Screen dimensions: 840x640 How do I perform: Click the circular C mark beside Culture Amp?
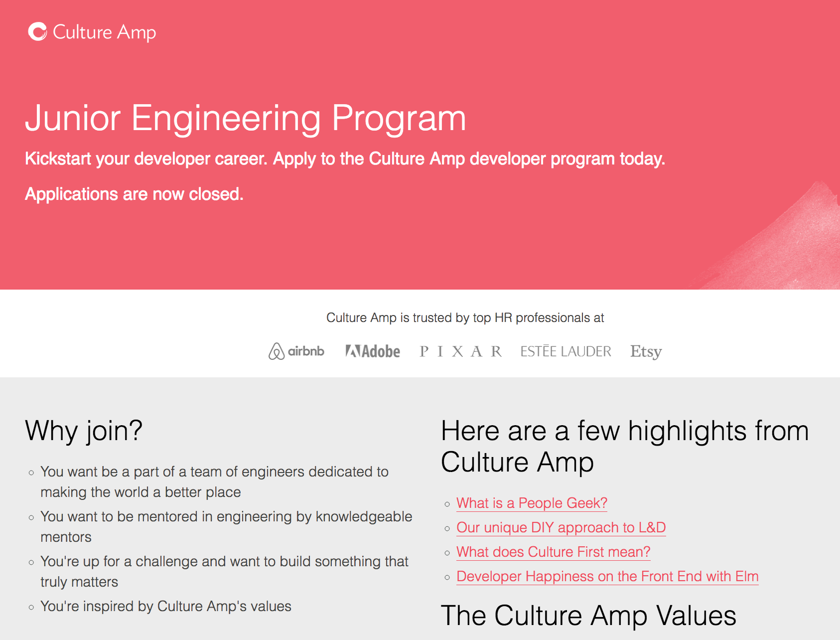[37, 32]
